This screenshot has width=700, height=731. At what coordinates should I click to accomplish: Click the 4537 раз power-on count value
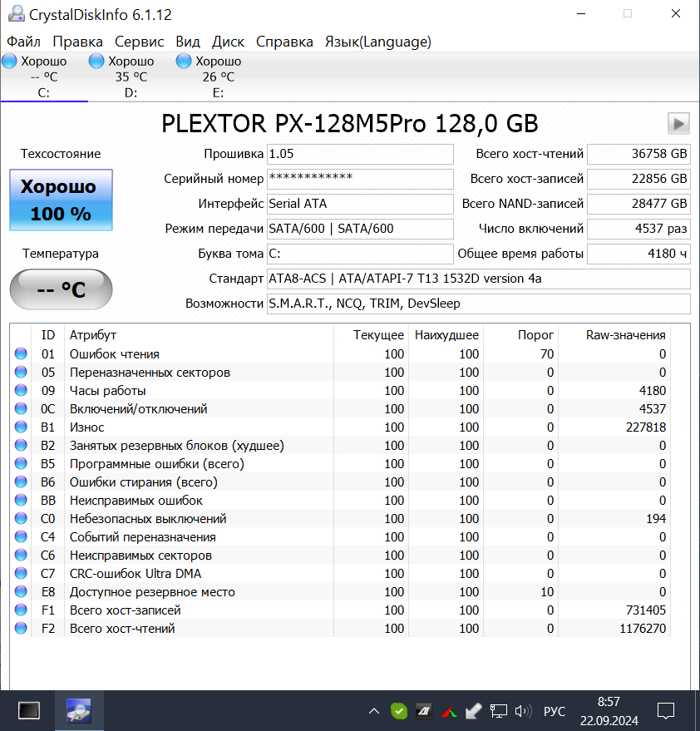[x=638, y=229]
